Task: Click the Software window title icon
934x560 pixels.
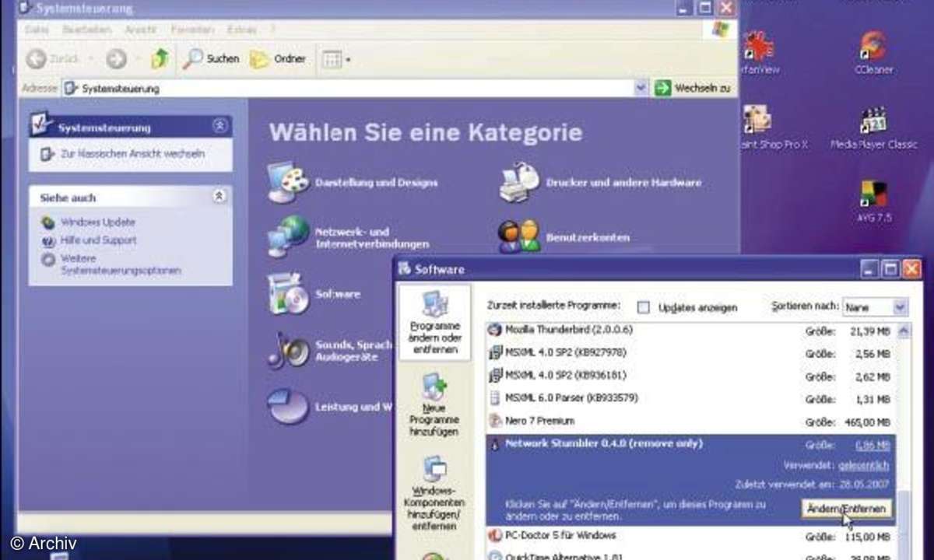Action: (404, 269)
